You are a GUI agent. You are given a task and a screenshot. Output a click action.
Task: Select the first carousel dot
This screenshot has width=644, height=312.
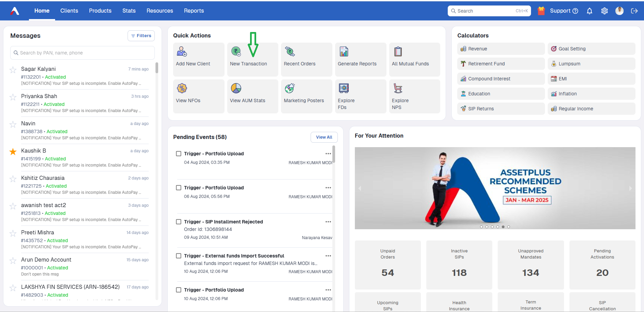(481, 227)
